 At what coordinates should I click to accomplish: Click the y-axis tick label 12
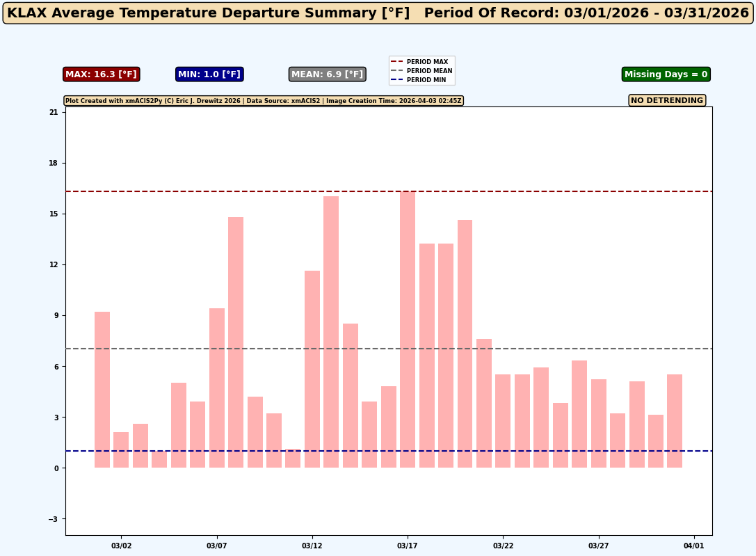(x=53, y=264)
